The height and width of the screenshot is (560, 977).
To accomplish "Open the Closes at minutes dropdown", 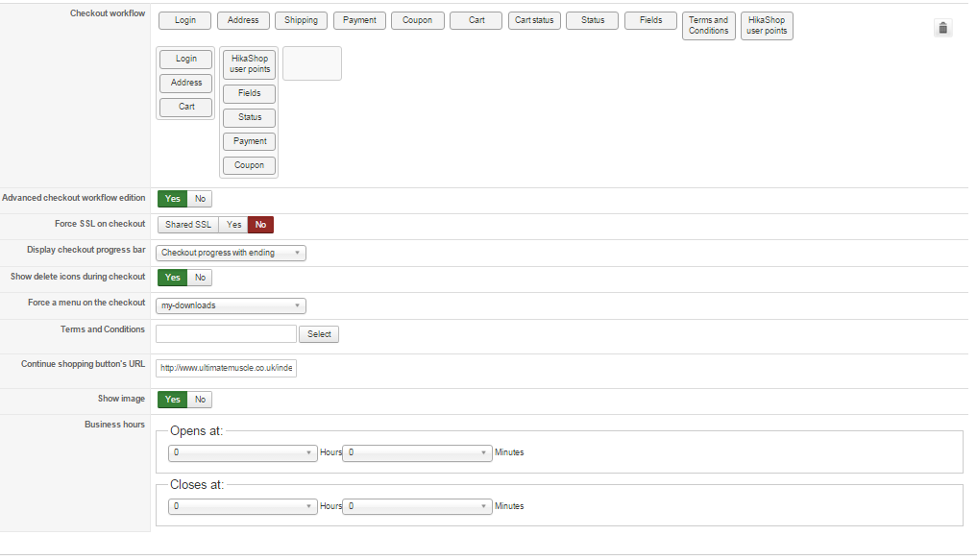I will click(x=418, y=507).
